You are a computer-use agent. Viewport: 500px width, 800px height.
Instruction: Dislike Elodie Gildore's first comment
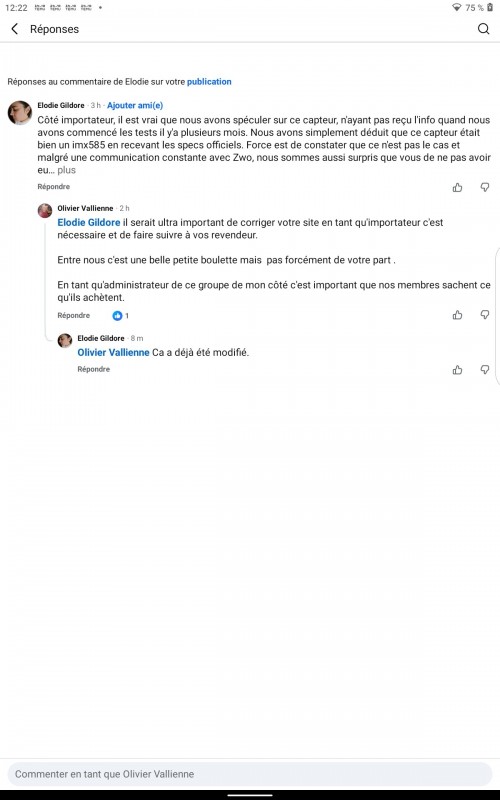(x=485, y=188)
